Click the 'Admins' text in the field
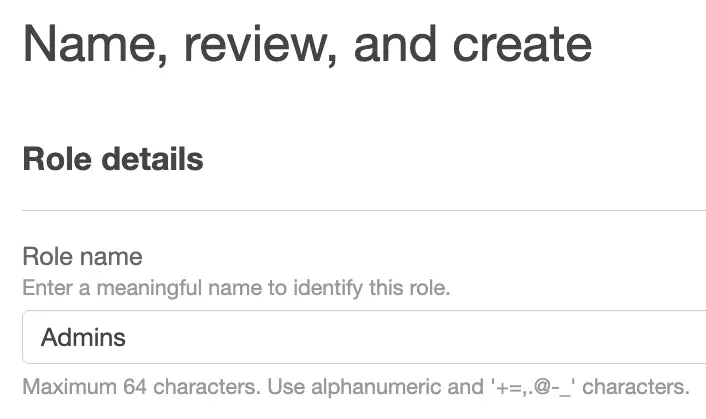This screenshot has width=706, height=419. point(83,337)
